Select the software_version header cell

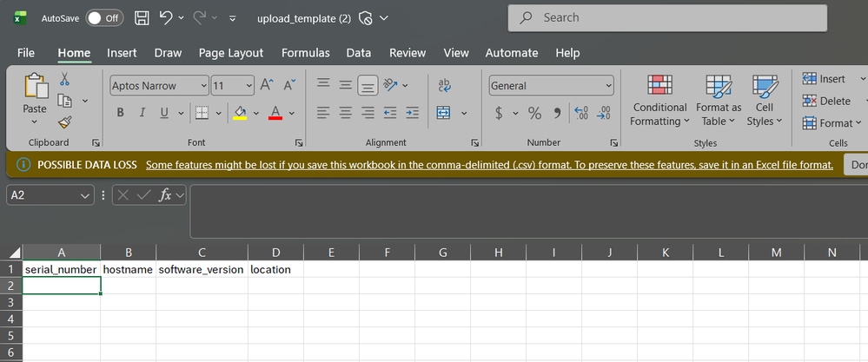[202, 269]
